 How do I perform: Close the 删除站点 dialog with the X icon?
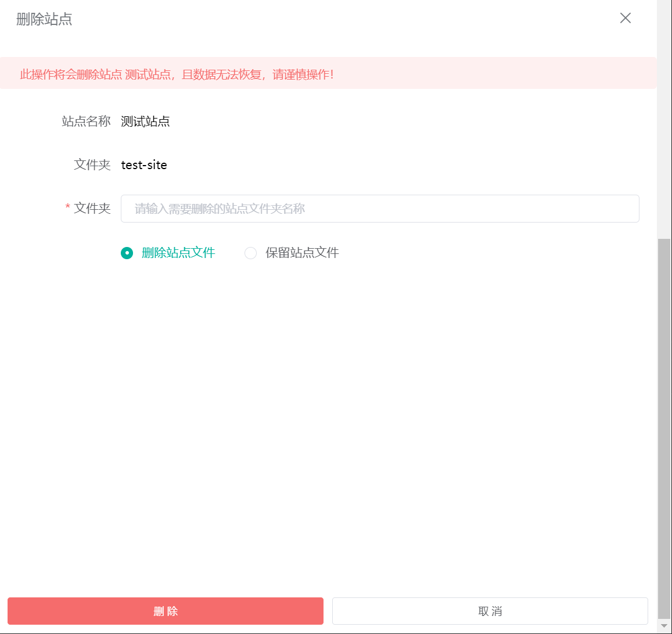(x=626, y=18)
